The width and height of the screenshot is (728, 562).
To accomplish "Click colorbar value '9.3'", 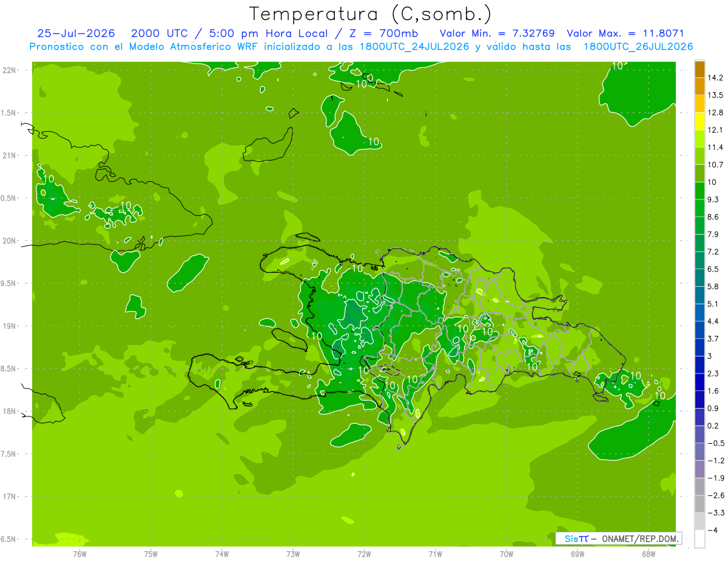I will click(x=713, y=199).
